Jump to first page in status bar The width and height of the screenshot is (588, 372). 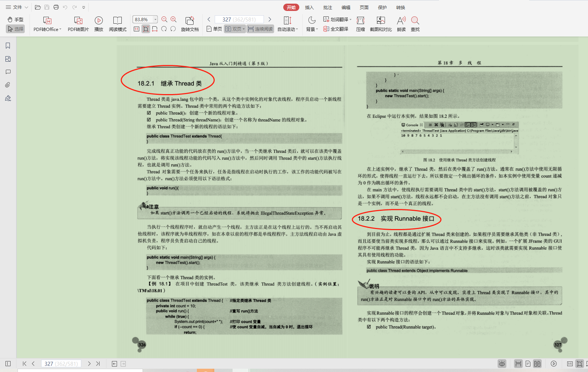(x=24, y=364)
